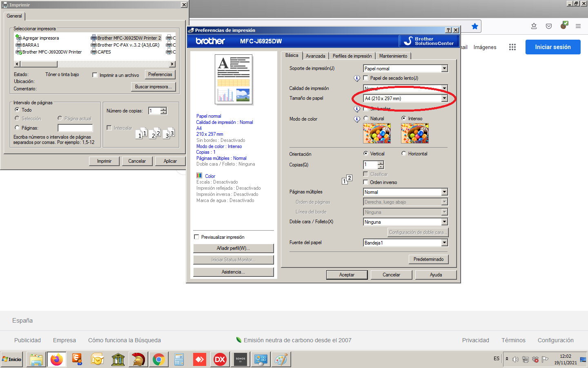Open the Pocket icon in Firefox toolbar
The height and width of the screenshot is (368, 588).
pyautogui.click(x=549, y=26)
